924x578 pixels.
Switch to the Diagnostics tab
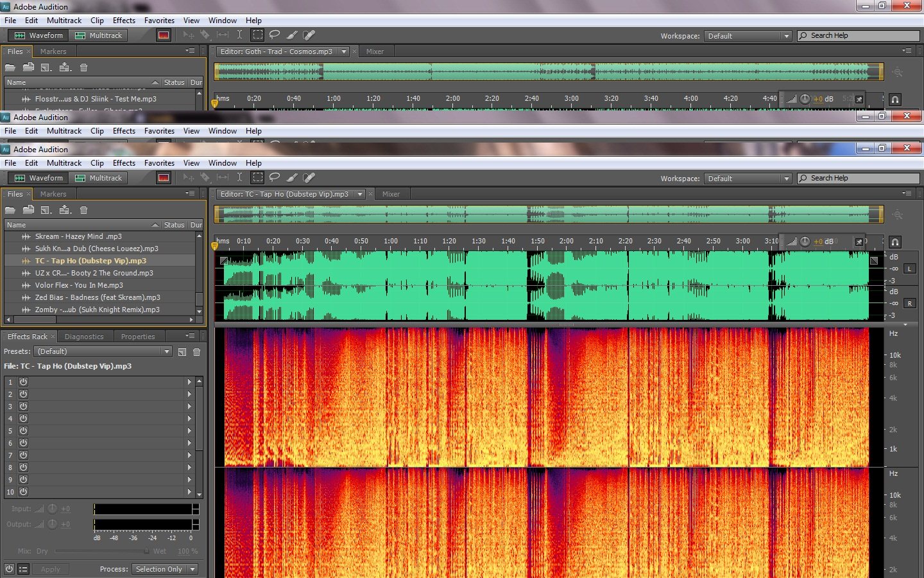(x=84, y=337)
